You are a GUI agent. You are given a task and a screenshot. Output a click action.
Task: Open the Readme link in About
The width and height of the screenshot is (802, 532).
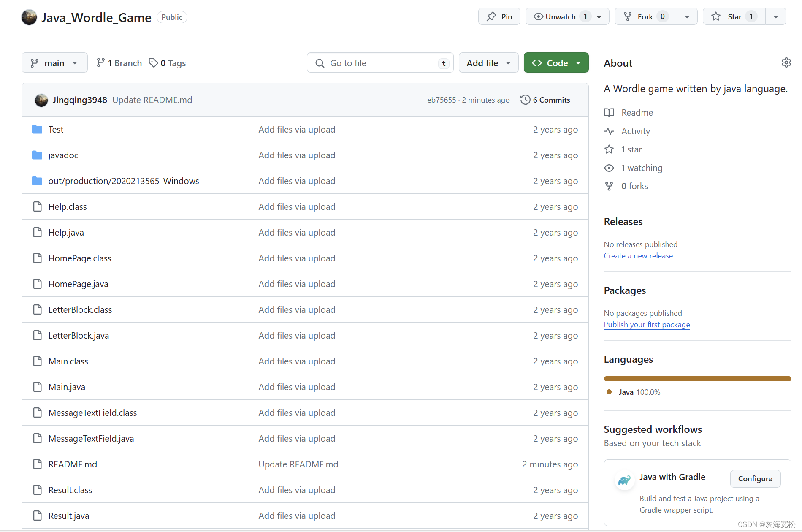click(x=637, y=112)
